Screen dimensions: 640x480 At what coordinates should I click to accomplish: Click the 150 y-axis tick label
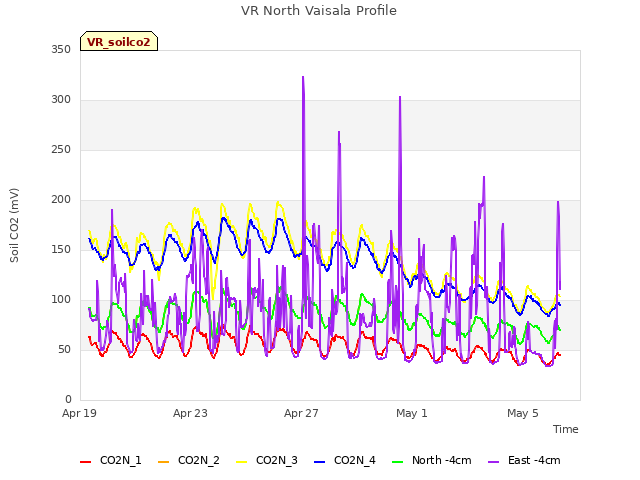click(x=61, y=249)
